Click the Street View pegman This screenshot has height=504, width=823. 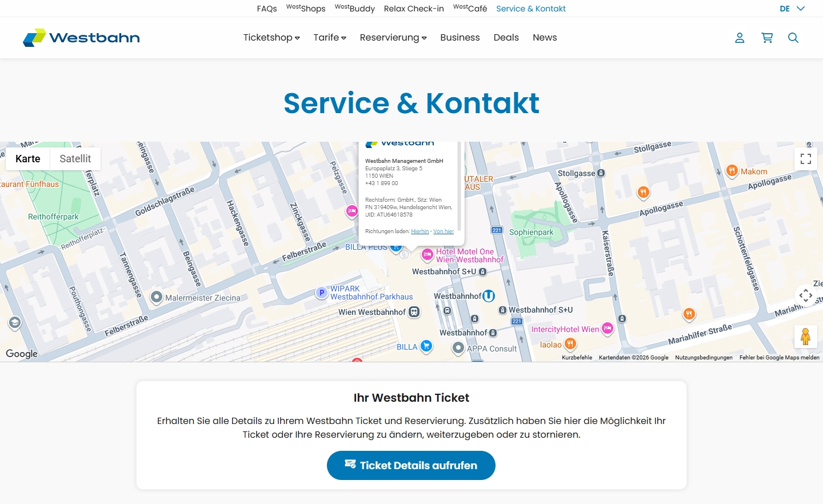click(806, 337)
